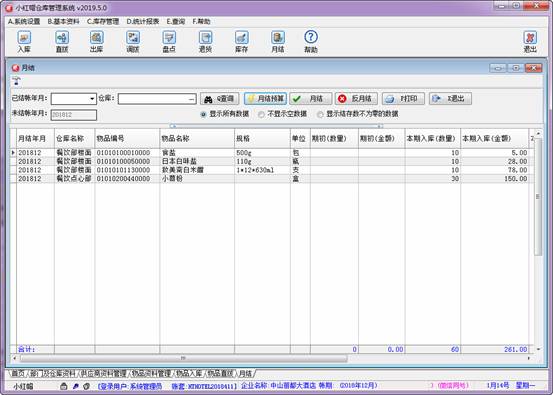This screenshot has width=553, height=395.
Task: Open the 库存 stock toolbar icon
Action: 242,41
